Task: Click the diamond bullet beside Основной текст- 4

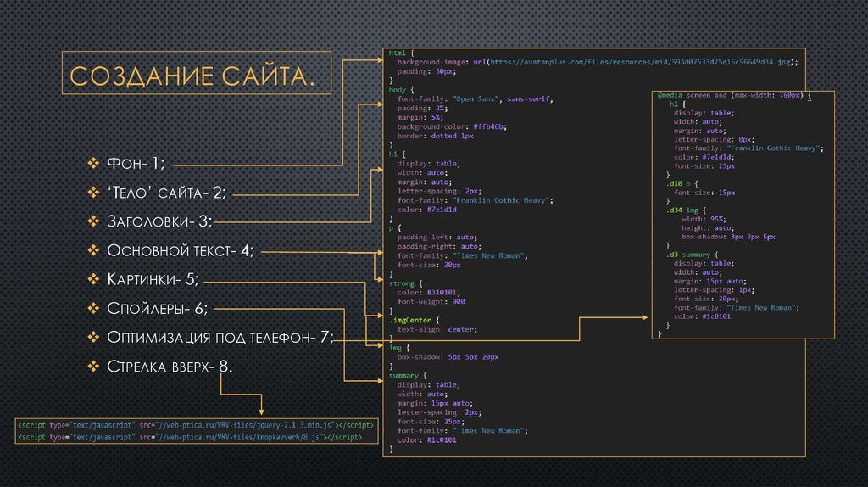Action: (94, 250)
